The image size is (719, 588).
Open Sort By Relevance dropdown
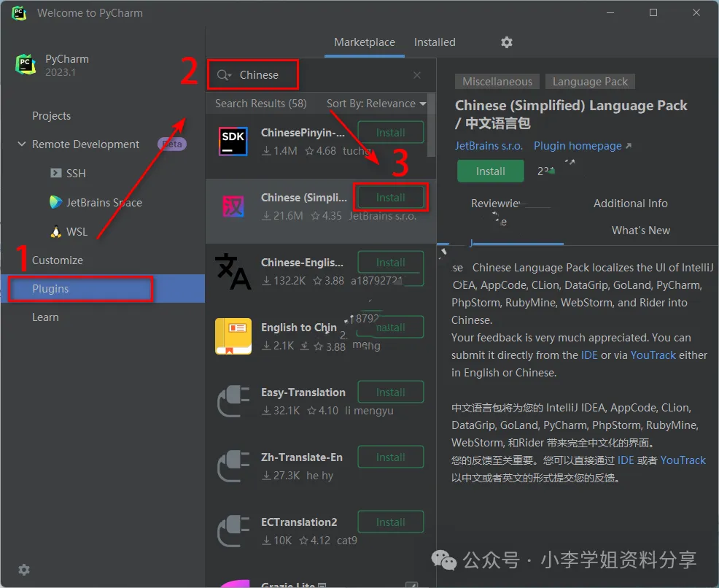[376, 103]
